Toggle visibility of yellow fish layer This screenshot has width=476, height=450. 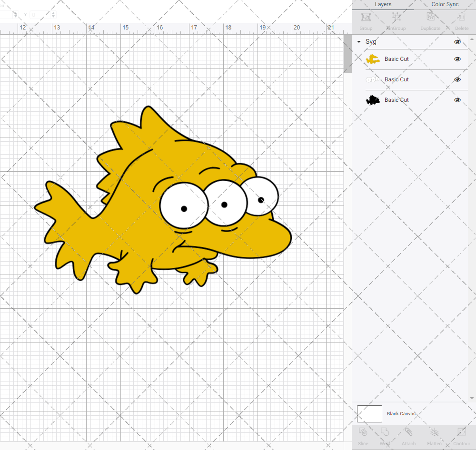pyautogui.click(x=457, y=59)
